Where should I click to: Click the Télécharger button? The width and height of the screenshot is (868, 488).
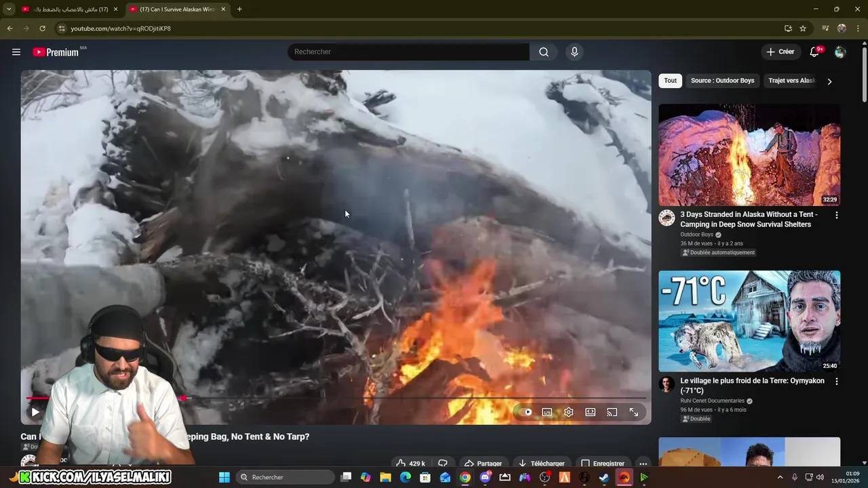(x=541, y=464)
